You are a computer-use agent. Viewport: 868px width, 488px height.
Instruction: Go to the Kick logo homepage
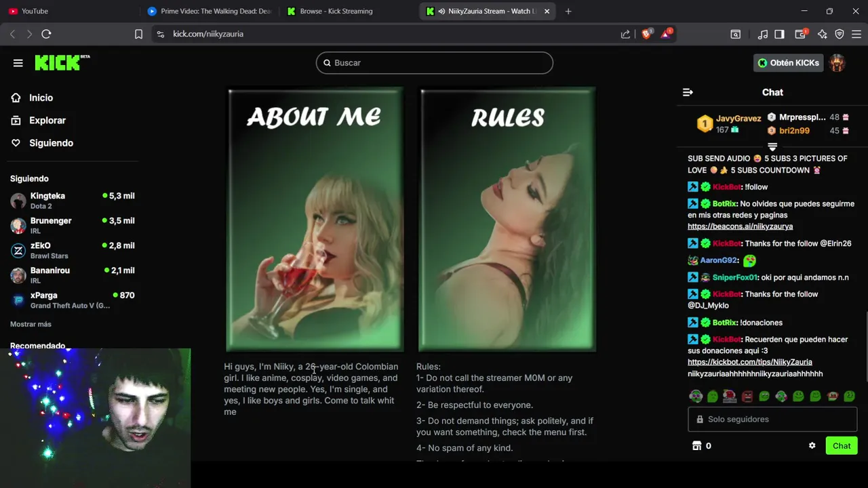pos(62,62)
